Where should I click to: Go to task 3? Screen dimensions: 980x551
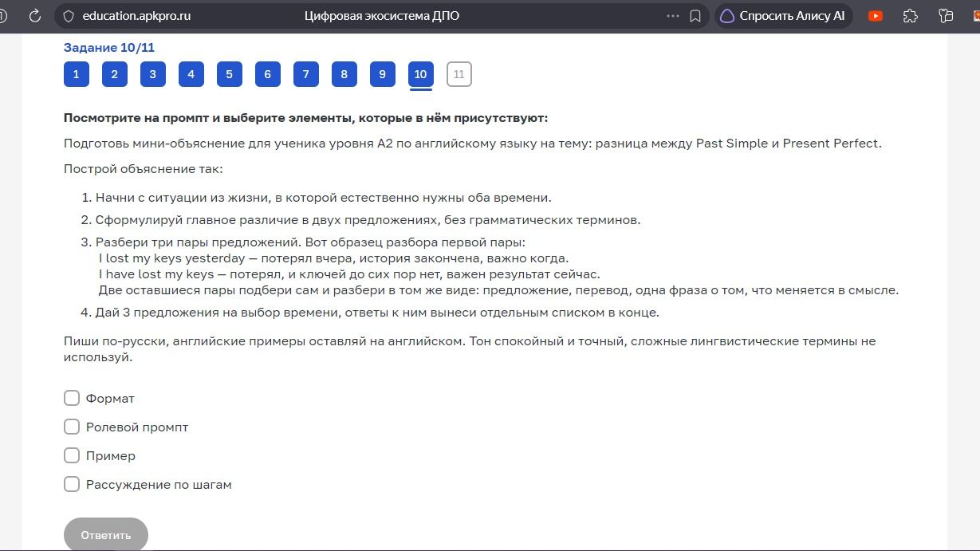click(x=152, y=74)
